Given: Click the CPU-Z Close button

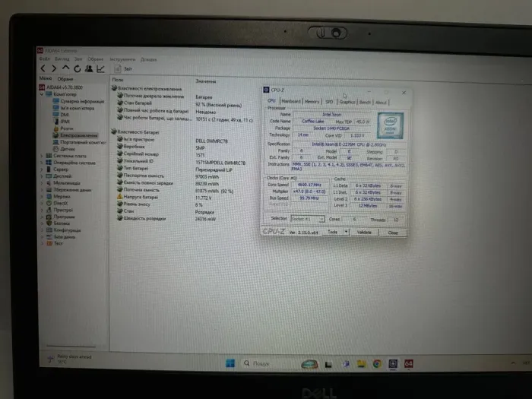Looking at the screenshot, I should point(393,233).
